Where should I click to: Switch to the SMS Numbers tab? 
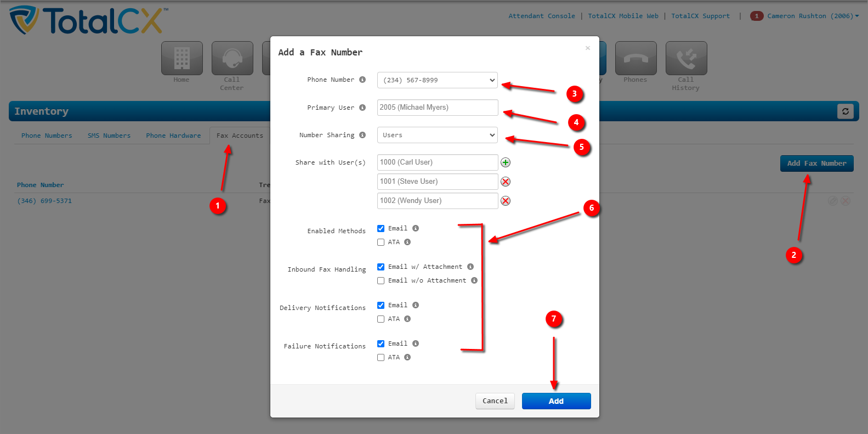(109, 136)
